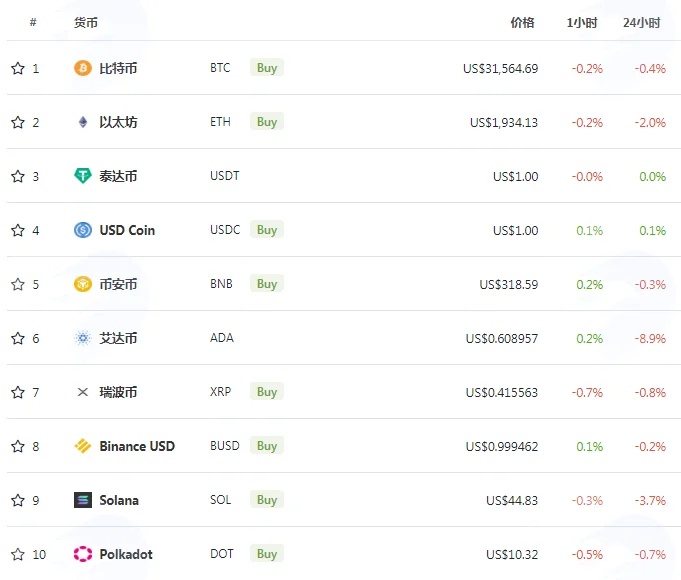Toggle favorite star for rank 10 Polkadot
The height and width of the screenshot is (580, 681).
click(x=18, y=554)
